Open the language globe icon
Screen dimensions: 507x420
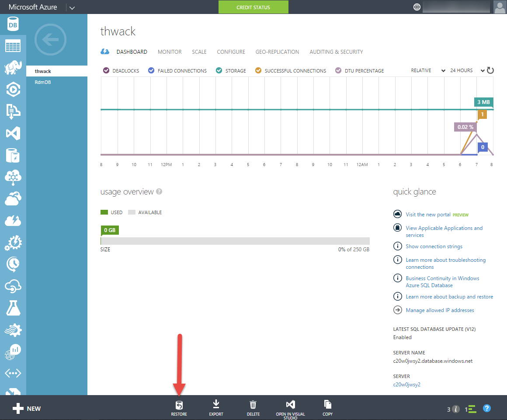(417, 7)
